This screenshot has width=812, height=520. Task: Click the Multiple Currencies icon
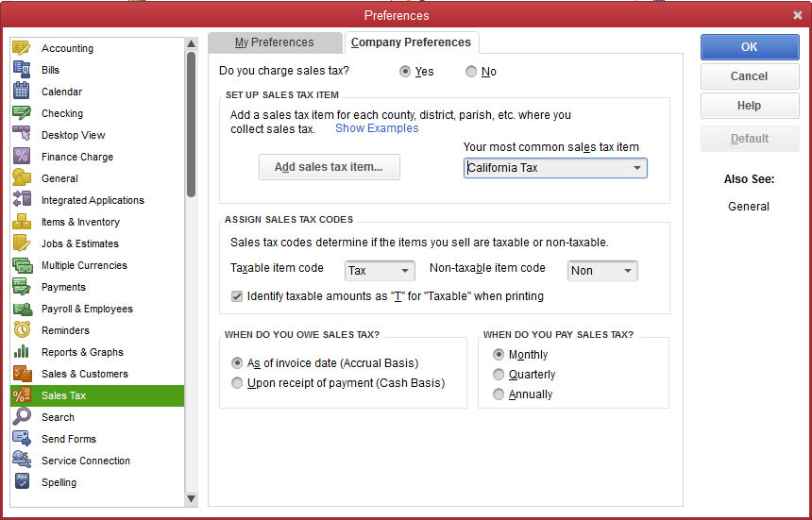coord(22,265)
